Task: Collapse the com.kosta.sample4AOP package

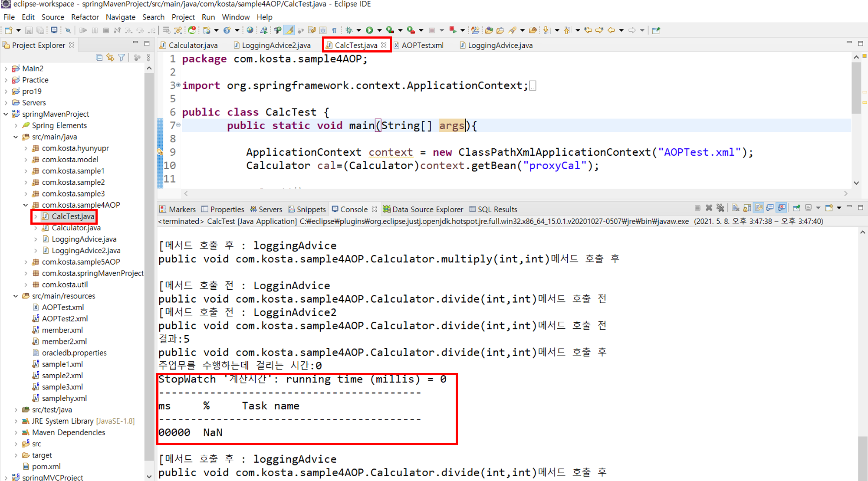Action: tap(26, 205)
